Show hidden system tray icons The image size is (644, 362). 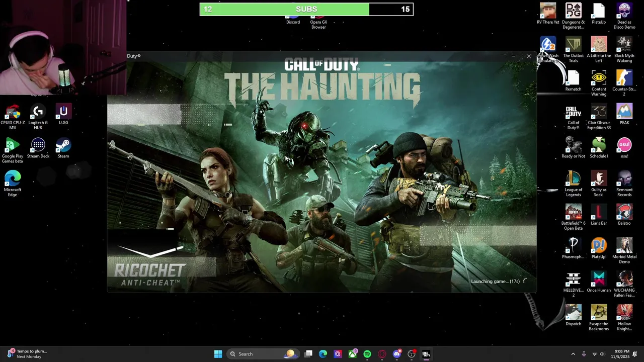click(573, 354)
